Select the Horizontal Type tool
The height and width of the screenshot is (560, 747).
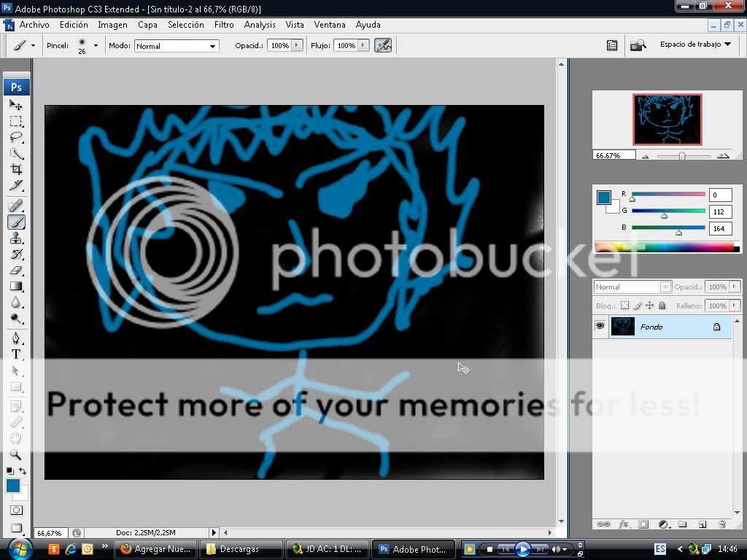point(16,354)
